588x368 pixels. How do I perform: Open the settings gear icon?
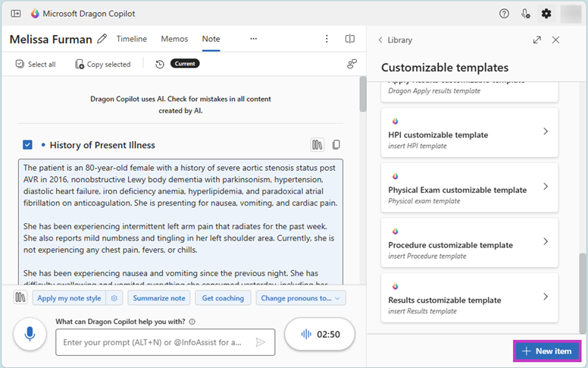coord(546,14)
